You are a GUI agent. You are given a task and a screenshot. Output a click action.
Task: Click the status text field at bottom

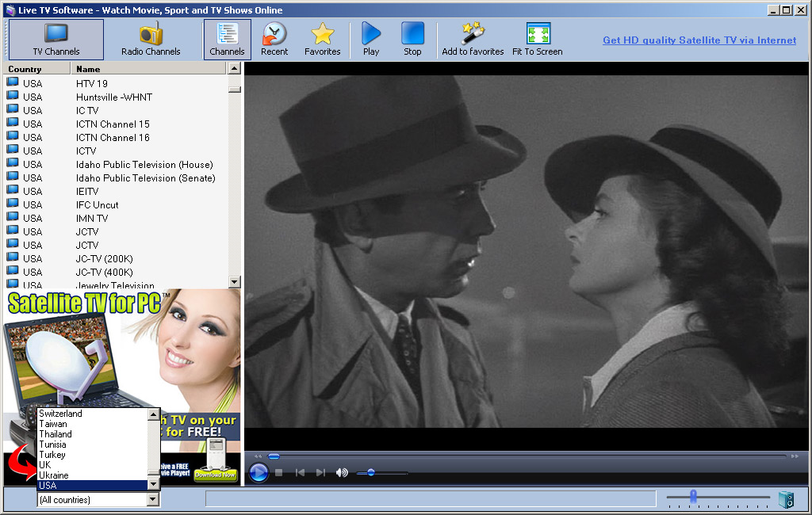click(431, 499)
